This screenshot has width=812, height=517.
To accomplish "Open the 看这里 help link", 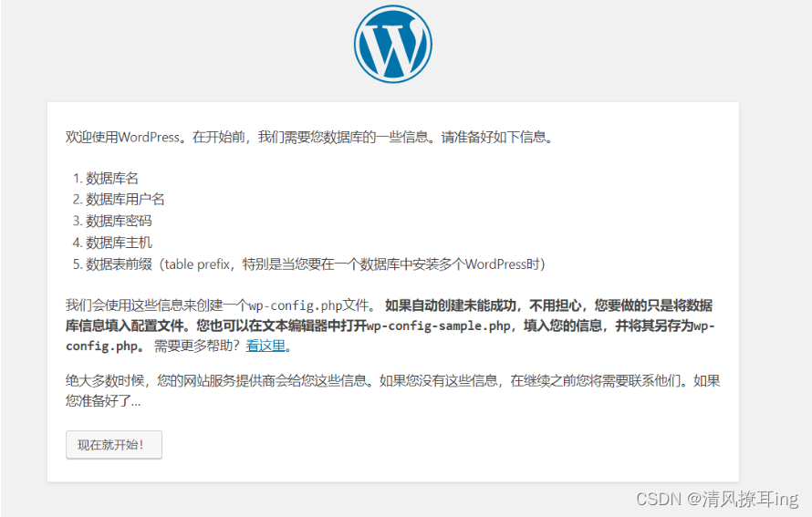I will (265, 346).
